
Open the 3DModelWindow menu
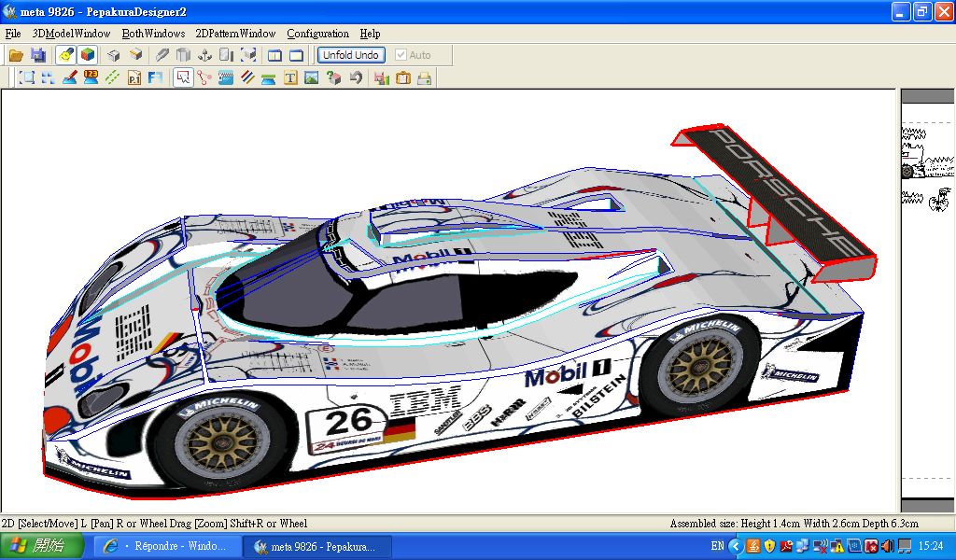pos(71,34)
